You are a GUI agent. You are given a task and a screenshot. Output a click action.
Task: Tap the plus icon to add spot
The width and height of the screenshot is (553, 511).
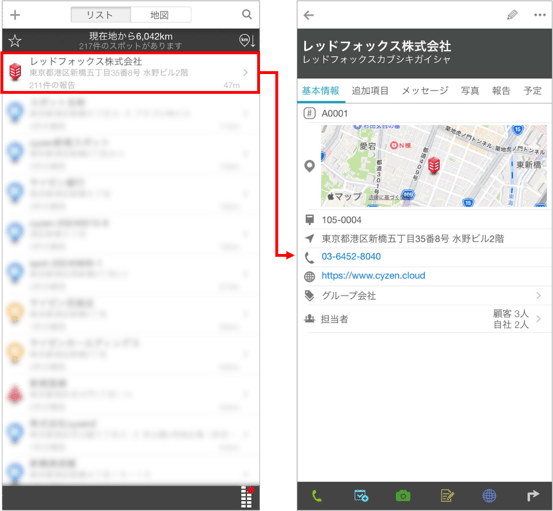pos(15,15)
